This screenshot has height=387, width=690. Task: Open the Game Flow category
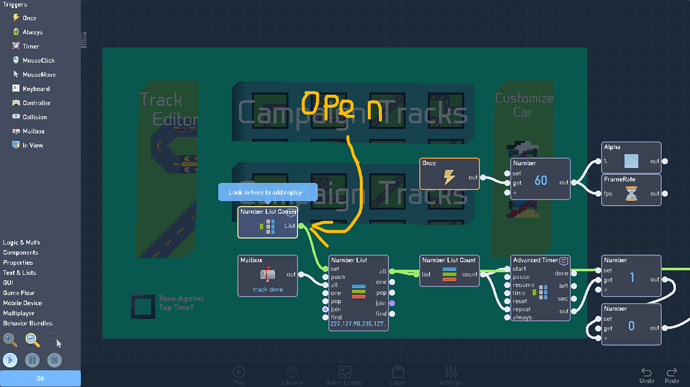pos(18,293)
